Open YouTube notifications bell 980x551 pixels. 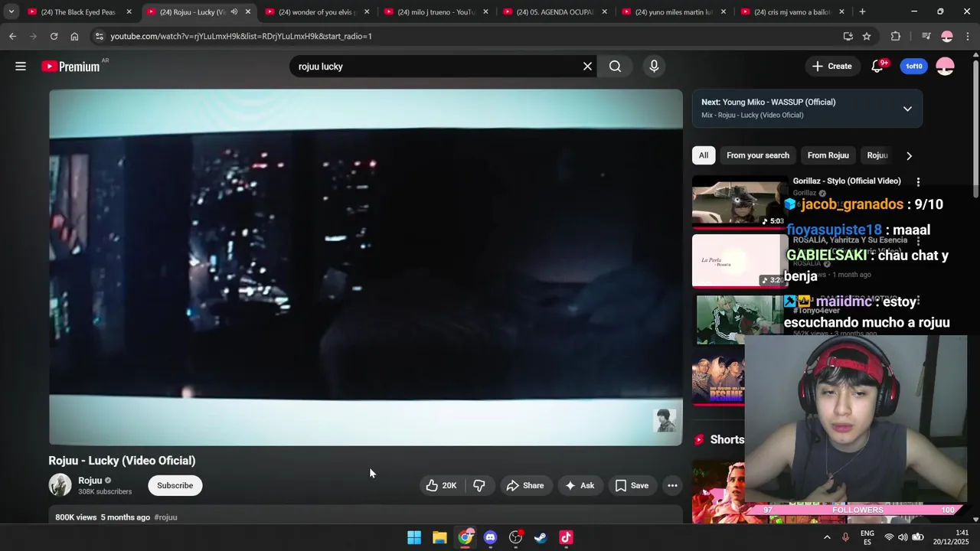[x=877, y=67]
